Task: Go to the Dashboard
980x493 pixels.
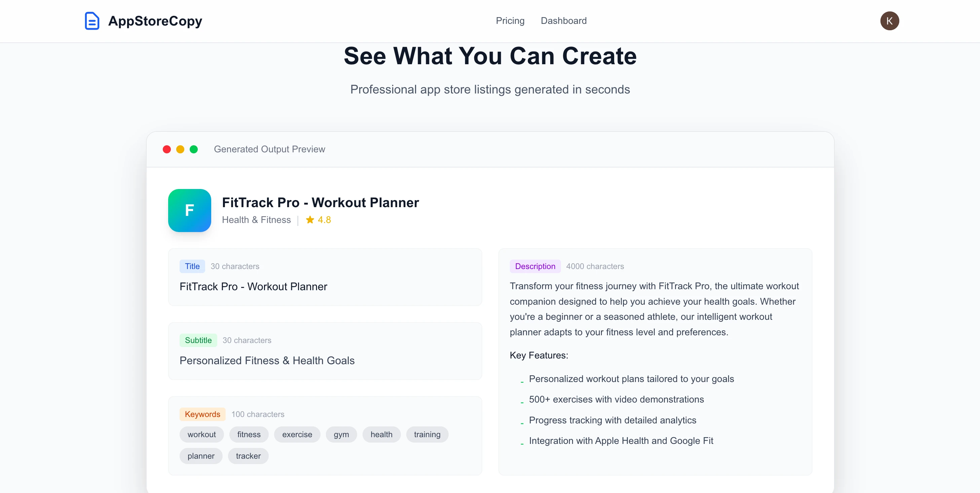Action: pos(563,21)
